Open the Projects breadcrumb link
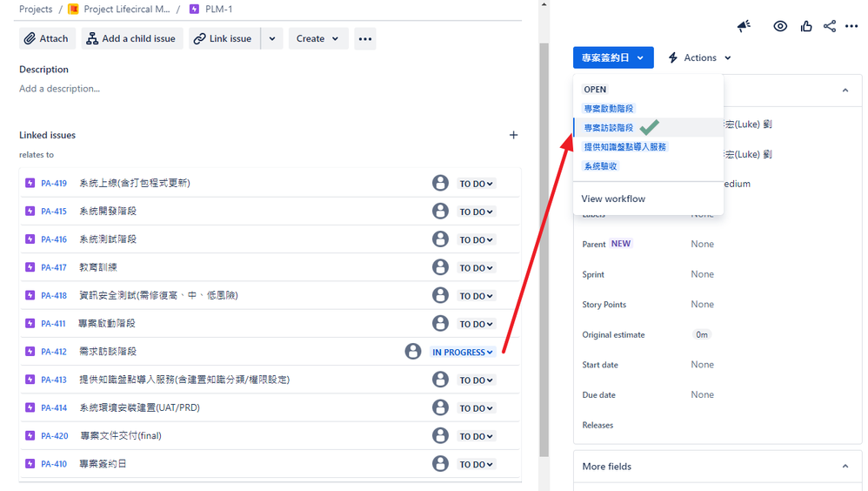The height and width of the screenshot is (491, 868). [x=36, y=10]
